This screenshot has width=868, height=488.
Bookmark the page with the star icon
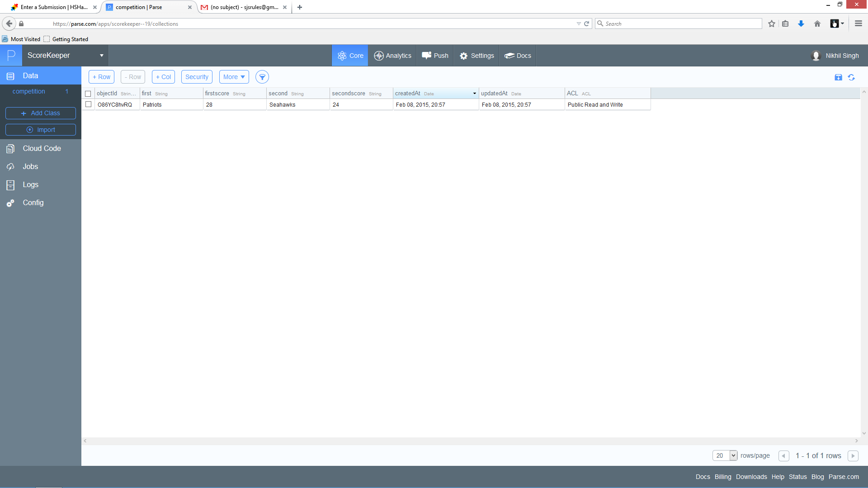click(x=772, y=24)
